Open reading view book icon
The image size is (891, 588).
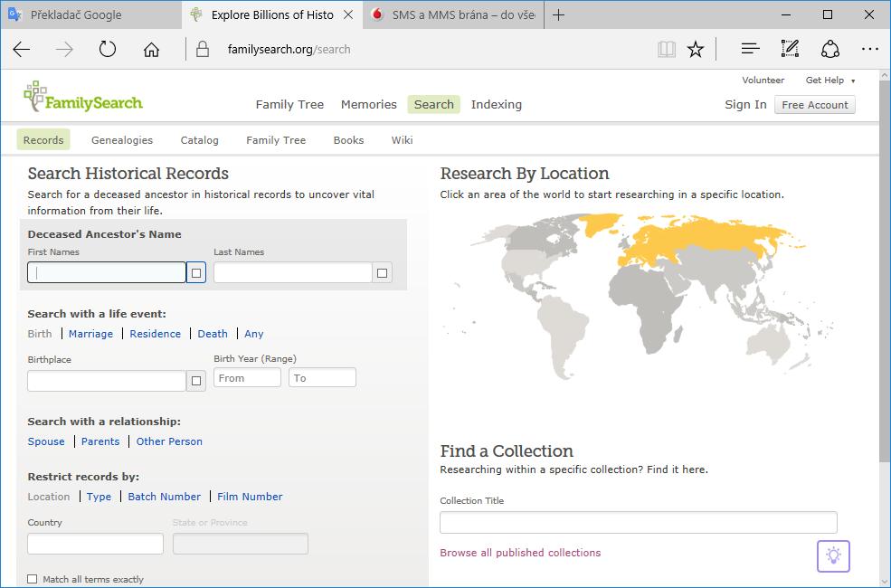[667, 50]
